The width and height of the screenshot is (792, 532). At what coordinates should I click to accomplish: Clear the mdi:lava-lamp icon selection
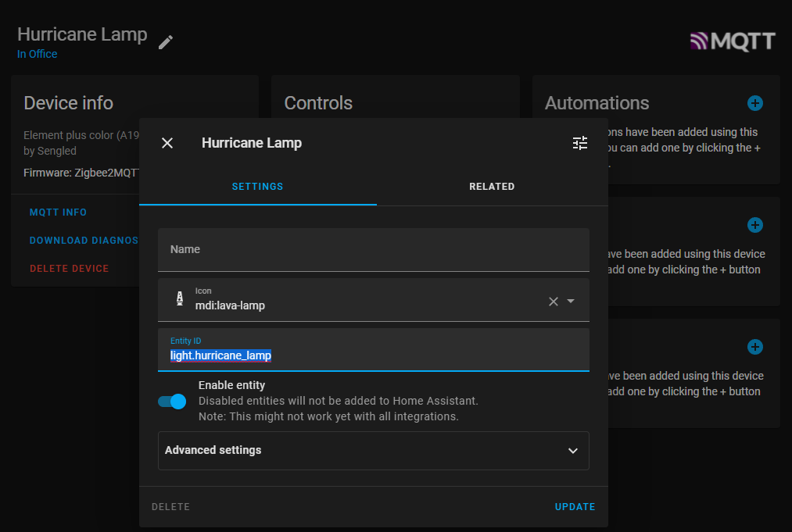click(x=553, y=302)
